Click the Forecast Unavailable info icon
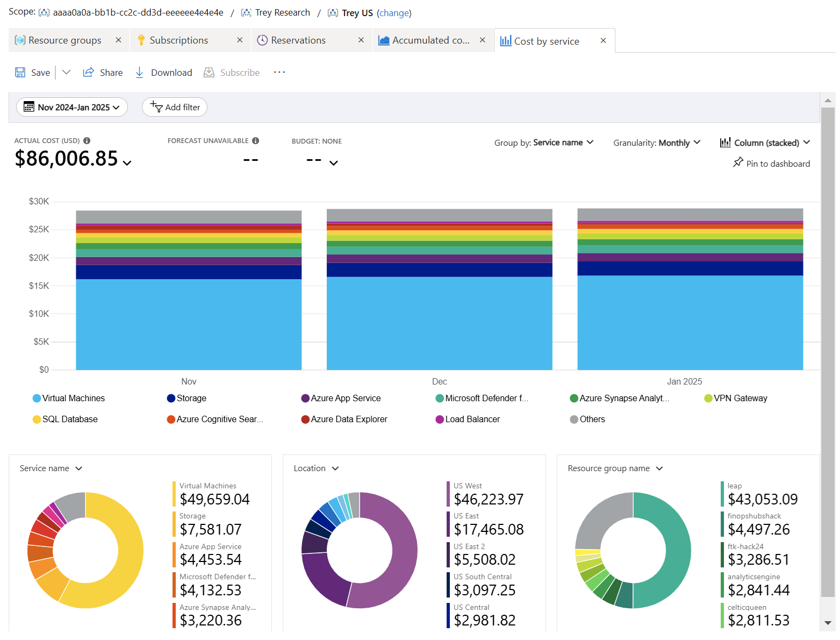Viewport: 840px width, 640px height. [256, 141]
